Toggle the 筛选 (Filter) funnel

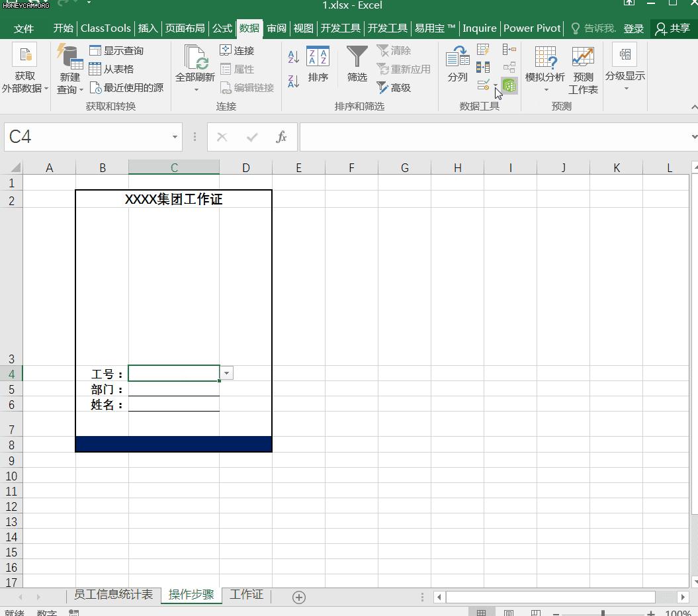click(357, 64)
